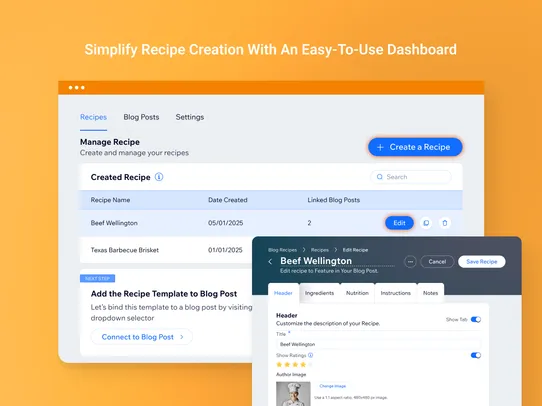Click Connect to Blog Post

(x=142, y=337)
